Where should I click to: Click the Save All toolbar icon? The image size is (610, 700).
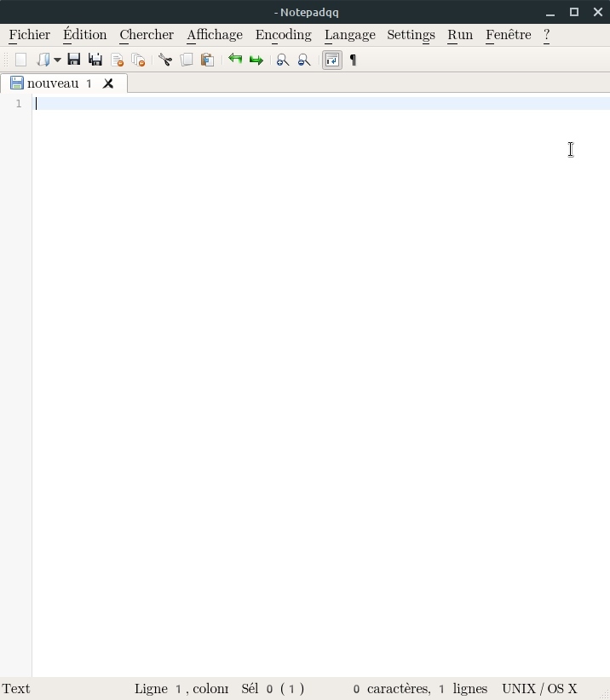95,60
